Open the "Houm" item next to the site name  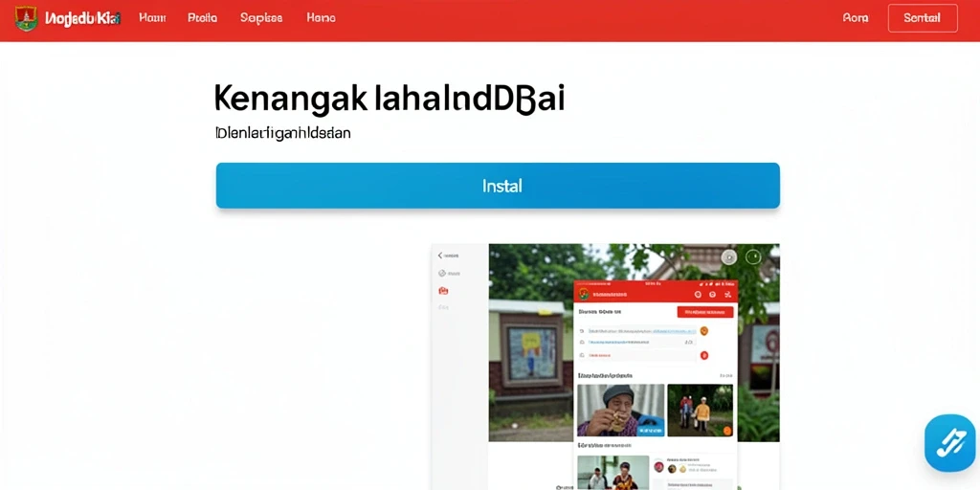pyautogui.click(x=152, y=18)
